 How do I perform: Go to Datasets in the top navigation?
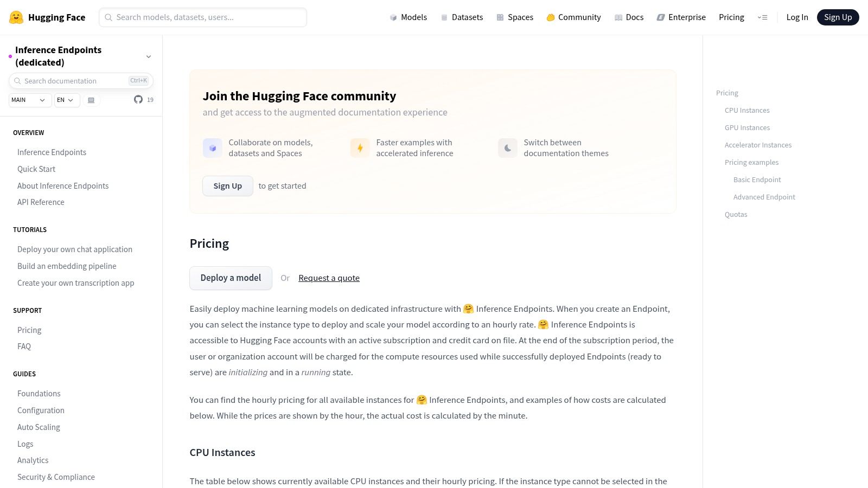pyautogui.click(x=462, y=17)
